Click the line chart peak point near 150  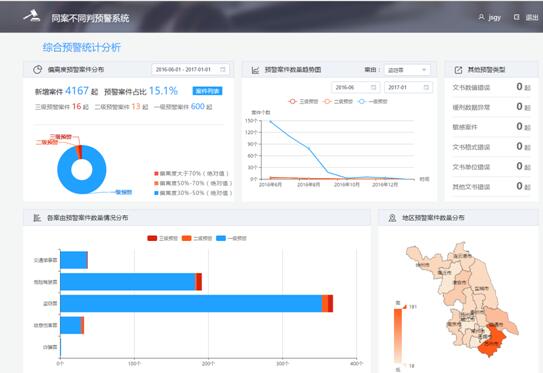coord(270,122)
